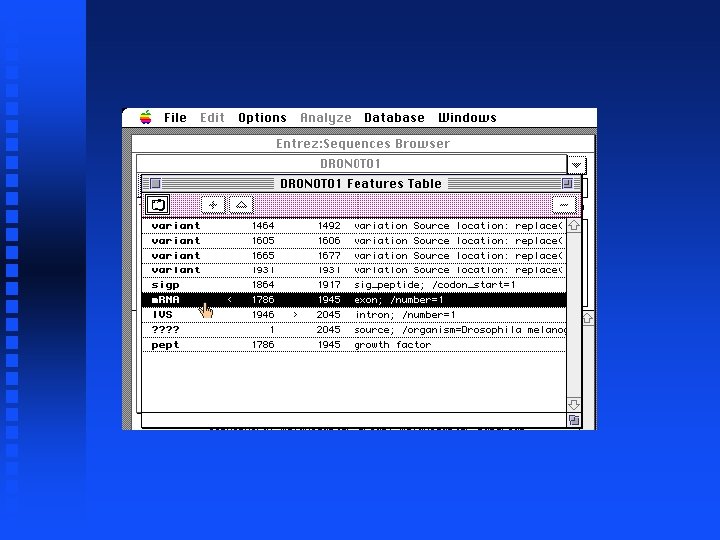The width and height of the screenshot is (720, 540).
Task: Click 'growth factor' description text
Action: (393, 345)
